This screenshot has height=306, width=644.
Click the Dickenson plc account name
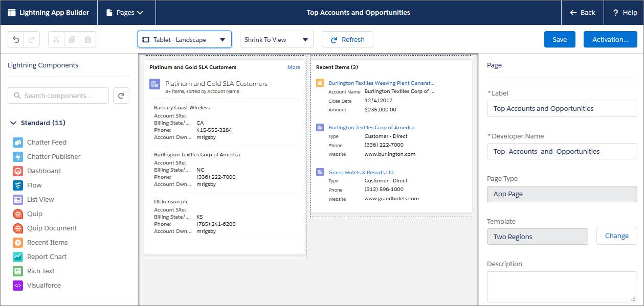tap(171, 202)
